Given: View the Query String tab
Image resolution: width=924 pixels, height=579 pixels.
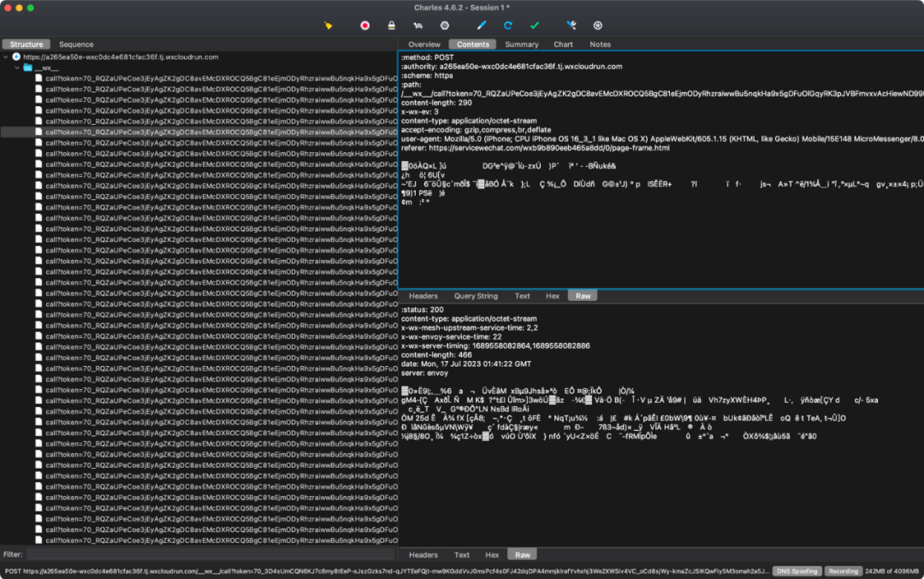Looking at the screenshot, I should tap(476, 296).
